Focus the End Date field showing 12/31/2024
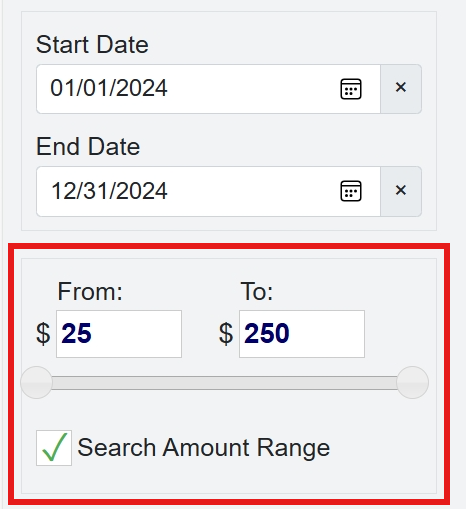Viewport: 466px width, 509px height. click(208, 191)
